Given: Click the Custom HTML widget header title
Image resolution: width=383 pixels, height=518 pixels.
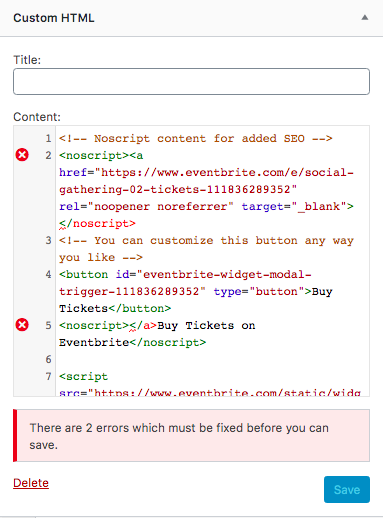Looking at the screenshot, I should pyautogui.click(x=54, y=18).
